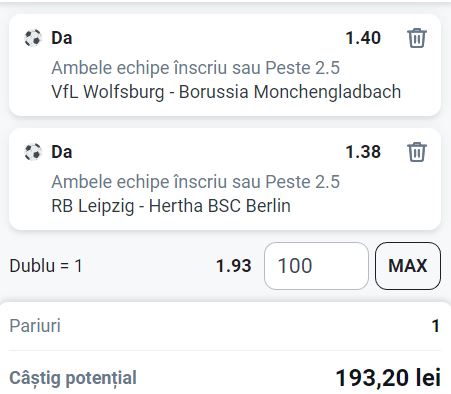This screenshot has height=394, width=451.
Task: Open RB Leipzig - Hertha BSC Berlin match
Action: (171, 206)
